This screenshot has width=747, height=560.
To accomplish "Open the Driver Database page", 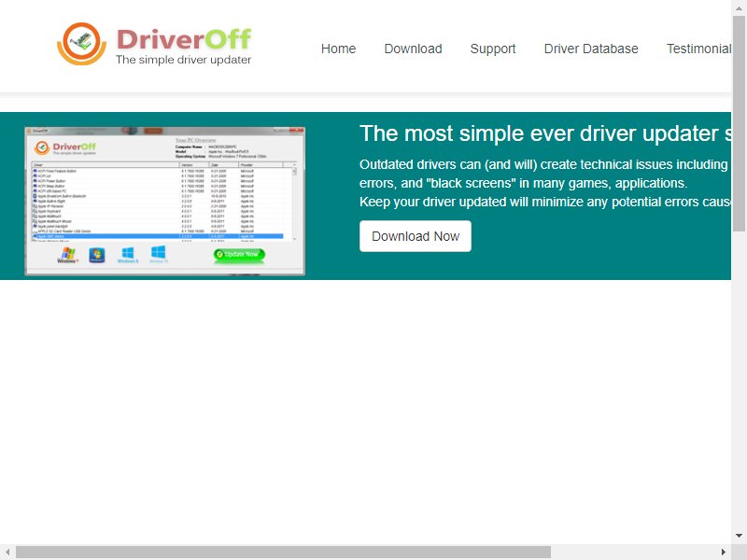I will (591, 49).
